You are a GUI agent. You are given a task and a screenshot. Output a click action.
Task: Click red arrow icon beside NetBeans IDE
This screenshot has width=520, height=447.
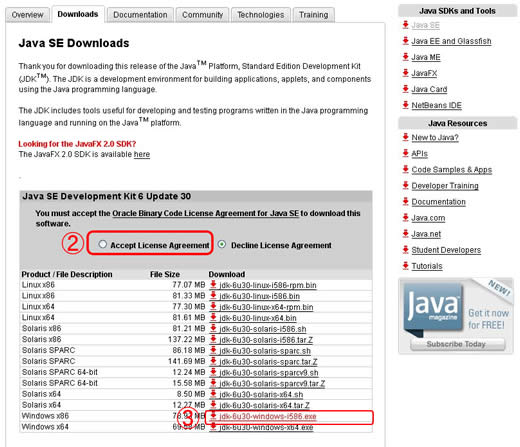[x=406, y=105]
